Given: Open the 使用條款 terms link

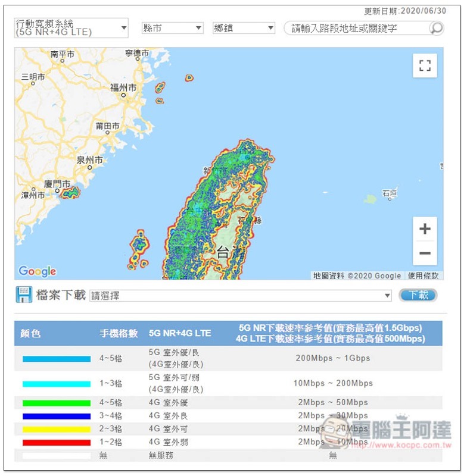Looking at the screenshot, I should pyautogui.click(x=423, y=275).
